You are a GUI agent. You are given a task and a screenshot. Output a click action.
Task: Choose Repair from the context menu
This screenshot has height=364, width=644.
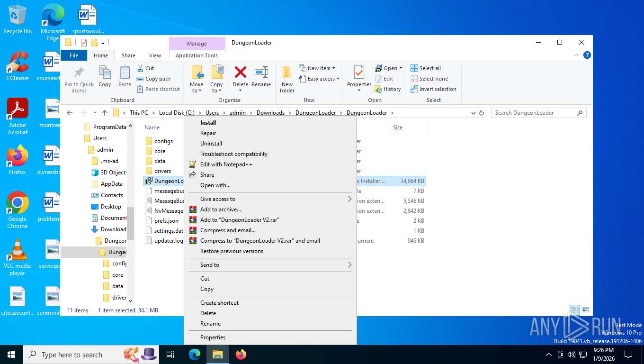[270, 133]
